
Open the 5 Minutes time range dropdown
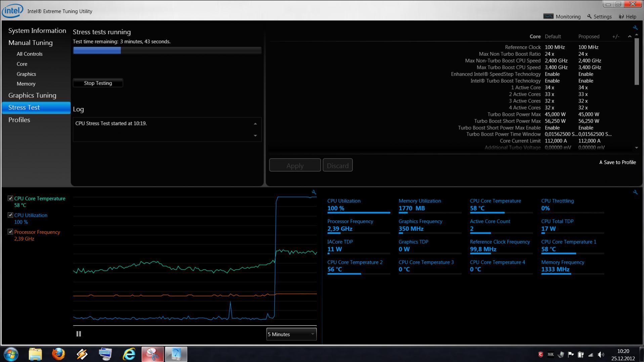[291, 334]
